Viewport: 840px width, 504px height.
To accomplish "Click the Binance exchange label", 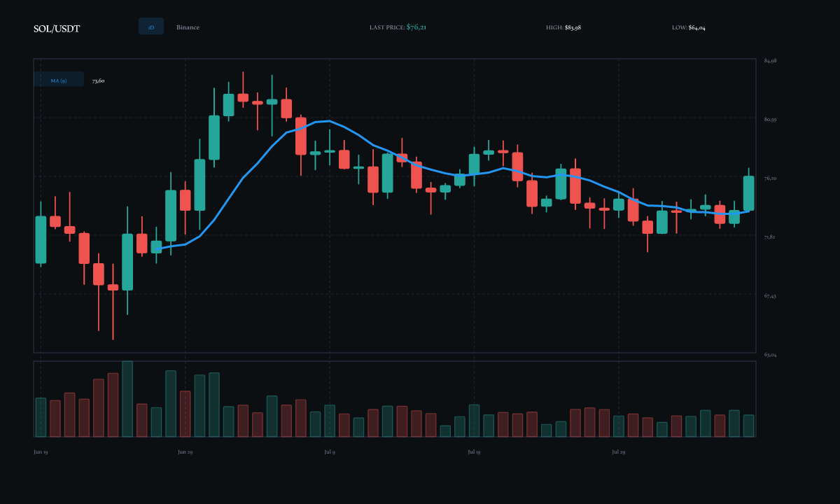I will [188, 27].
